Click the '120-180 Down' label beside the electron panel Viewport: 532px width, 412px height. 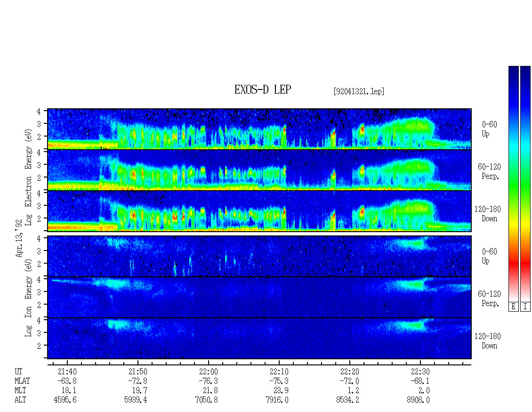pos(488,214)
